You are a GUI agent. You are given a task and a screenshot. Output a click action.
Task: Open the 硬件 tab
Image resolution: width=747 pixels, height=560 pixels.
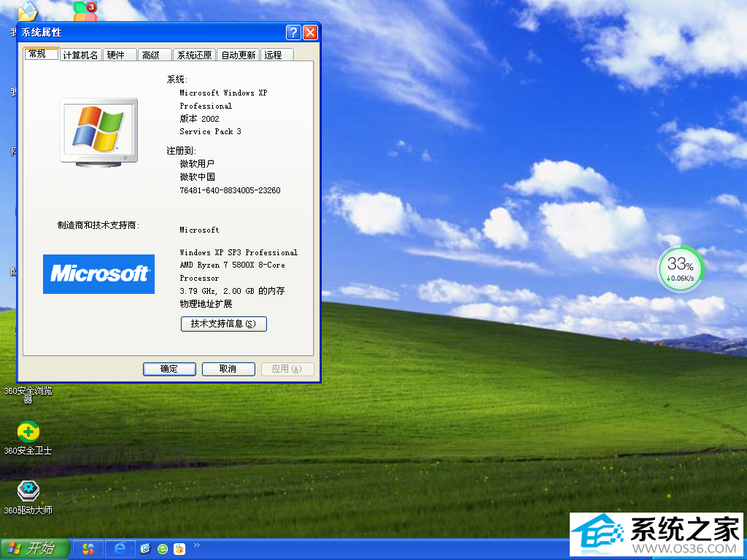119,55
